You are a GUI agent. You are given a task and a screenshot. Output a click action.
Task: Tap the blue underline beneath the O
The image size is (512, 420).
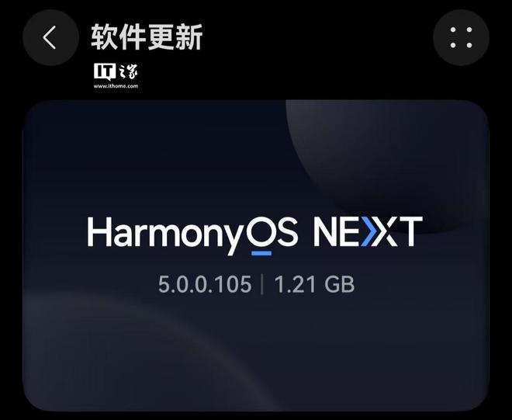tap(261, 253)
